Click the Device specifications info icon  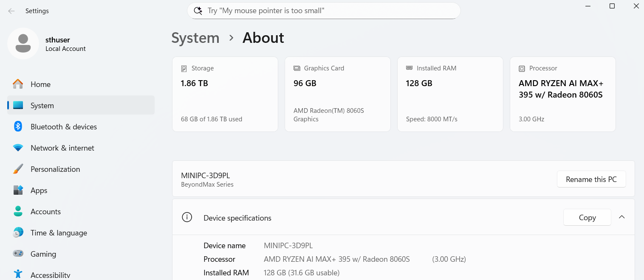(x=186, y=217)
